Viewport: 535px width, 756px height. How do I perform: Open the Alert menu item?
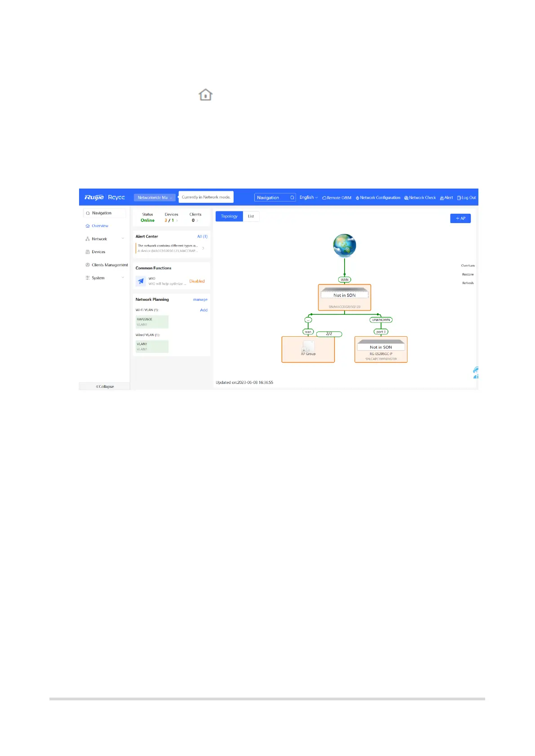click(x=447, y=198)
